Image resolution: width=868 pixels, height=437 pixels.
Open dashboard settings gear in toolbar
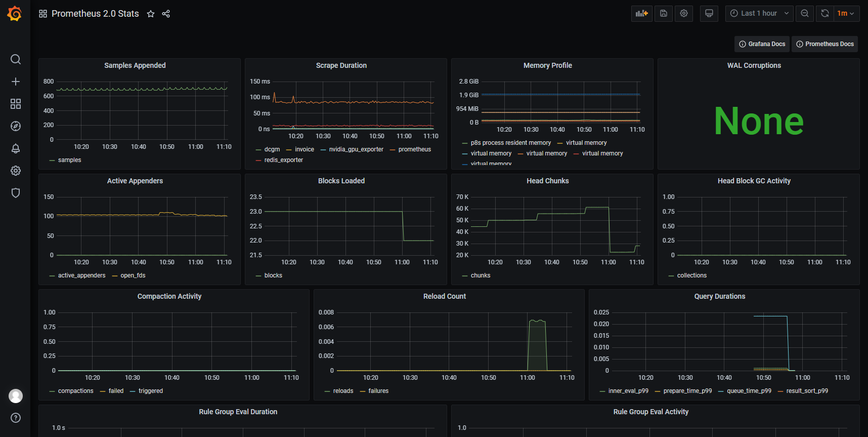click(x=684, y=14)
